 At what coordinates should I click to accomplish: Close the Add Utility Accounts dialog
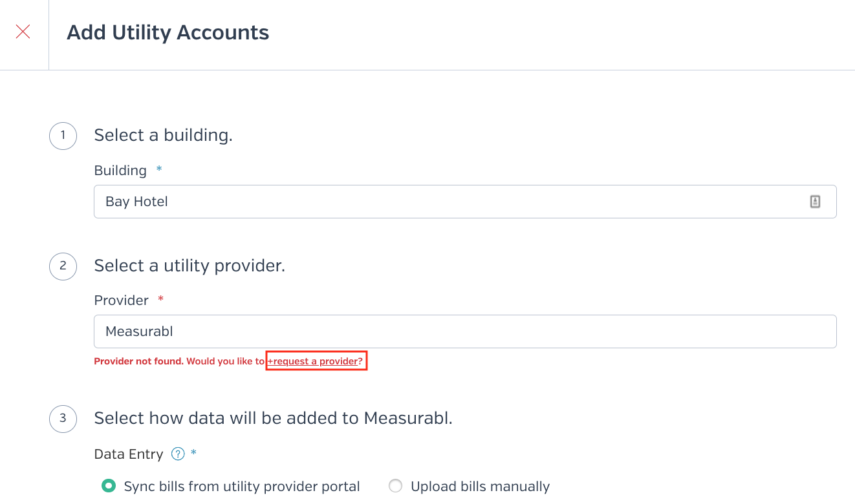[23, 32]
